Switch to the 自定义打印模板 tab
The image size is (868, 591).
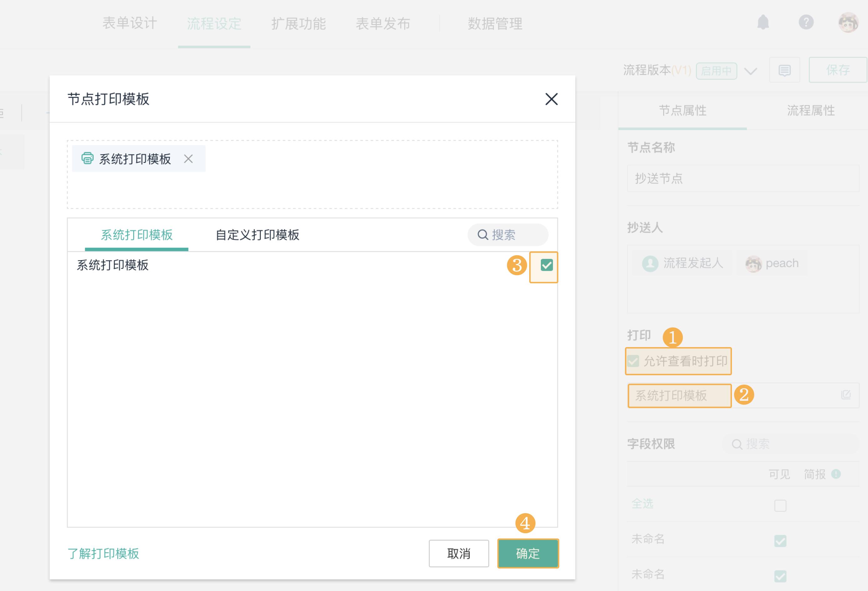click(x=258, y=235)
